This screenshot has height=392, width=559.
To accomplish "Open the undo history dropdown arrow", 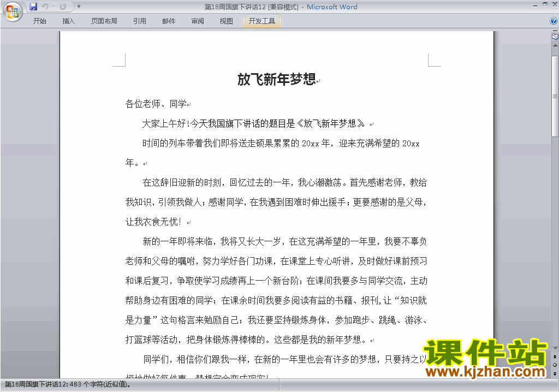I will coord(53,7).
